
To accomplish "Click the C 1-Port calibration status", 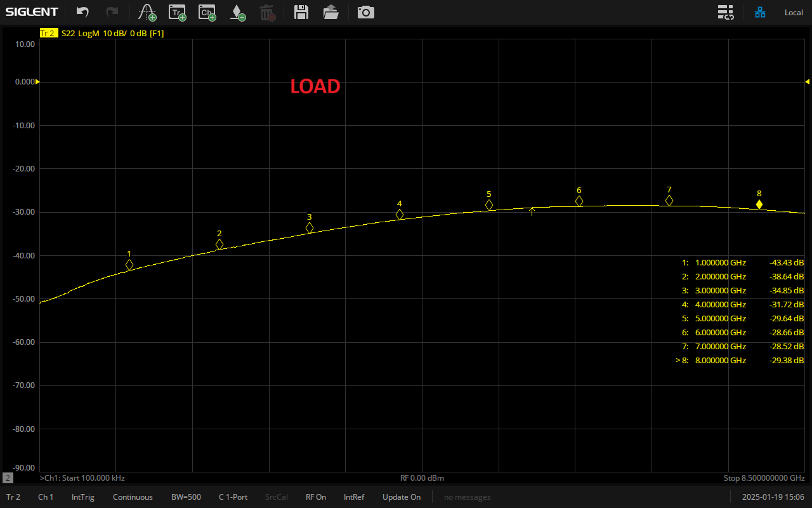I will [x=233, y=497].
